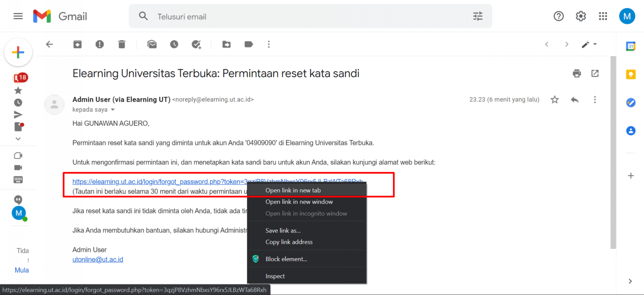Delete the email with the trash icon
Screen dimensions: 644x295
coord(122,44)
